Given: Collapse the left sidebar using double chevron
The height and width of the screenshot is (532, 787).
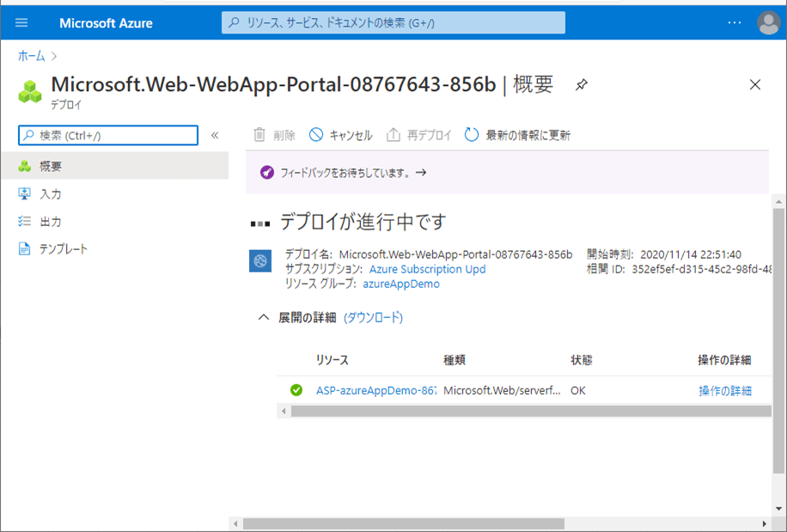Looking at the screenshot, I should click(215, 135).
